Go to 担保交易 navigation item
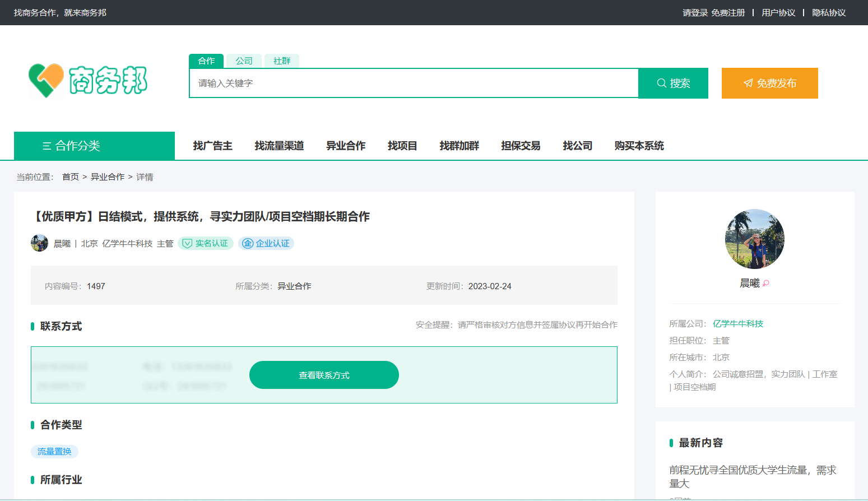Image resolution: width=868 pixels, height=501 pixels. [521, 146]
